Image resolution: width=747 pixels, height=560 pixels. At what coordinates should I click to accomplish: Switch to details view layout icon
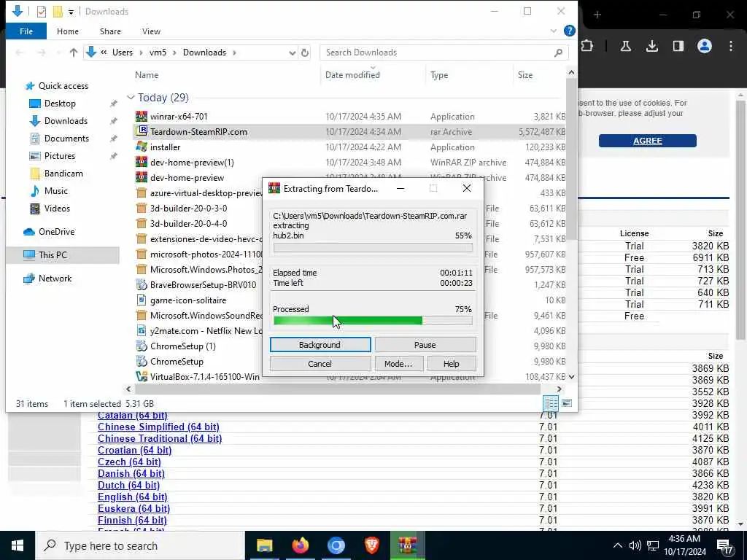(x=551, y=403)
